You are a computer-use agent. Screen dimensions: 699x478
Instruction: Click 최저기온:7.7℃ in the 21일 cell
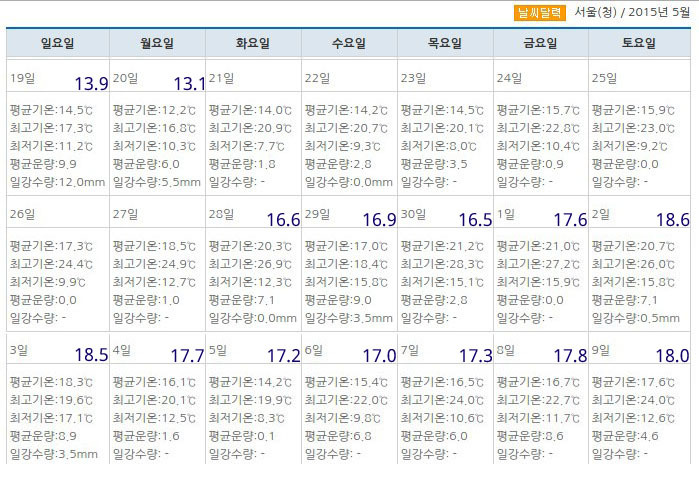tap(247, 146)
